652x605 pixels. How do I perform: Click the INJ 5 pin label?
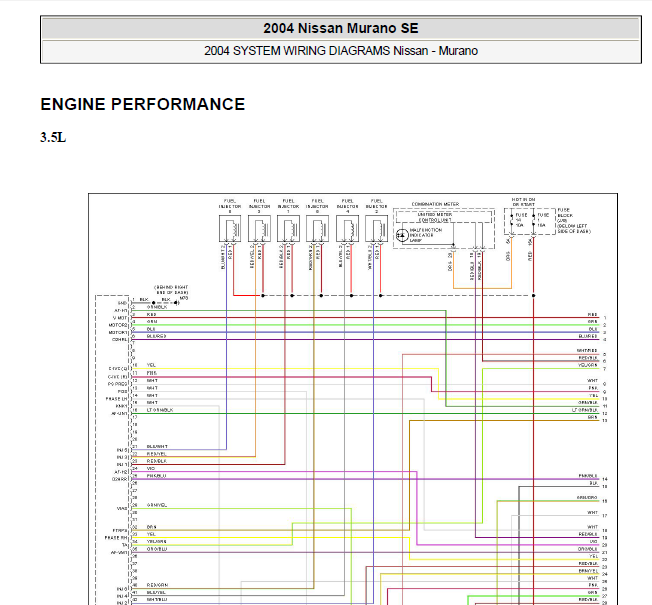pos(122,450)
